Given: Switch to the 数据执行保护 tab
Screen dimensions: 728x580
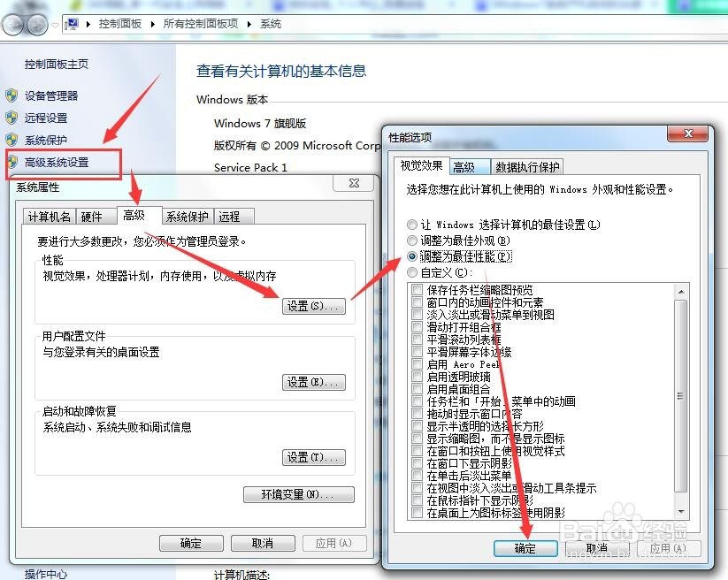Looking at the screenshot, I should 529,166.
